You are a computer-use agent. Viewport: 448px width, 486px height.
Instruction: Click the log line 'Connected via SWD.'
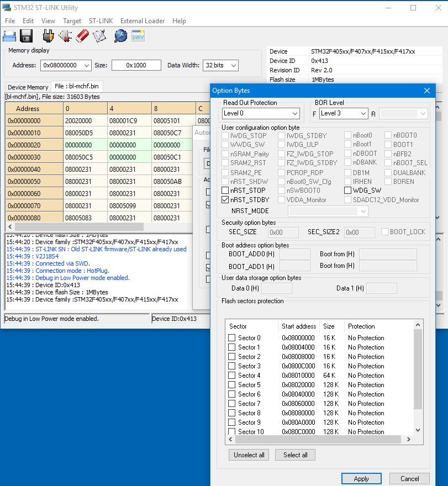[62, 263]
